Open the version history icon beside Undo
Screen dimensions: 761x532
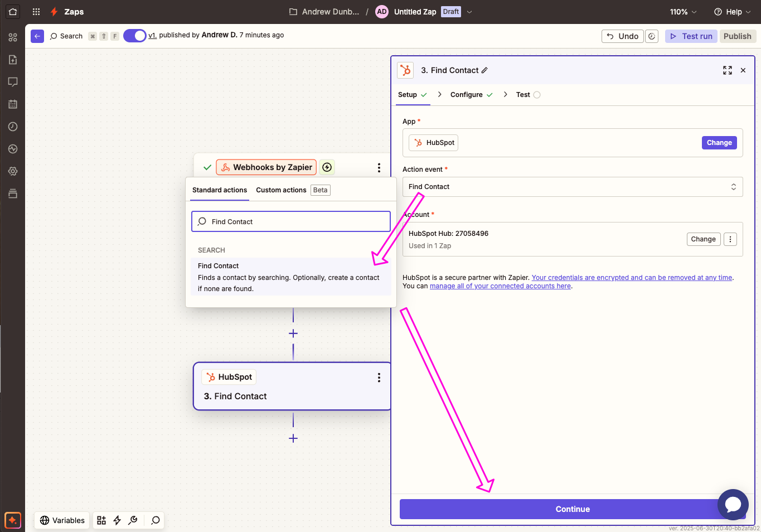pyautogui.click(x=652, y=36)
